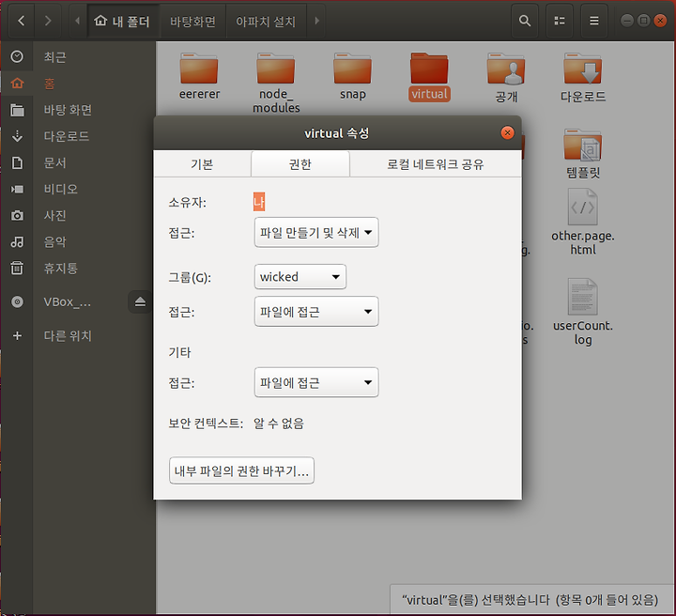Image resolution: width=676 pixels, height=616 pixels.
Task: Switch to list view with toolbar icon
Action: tap(560, 21)
